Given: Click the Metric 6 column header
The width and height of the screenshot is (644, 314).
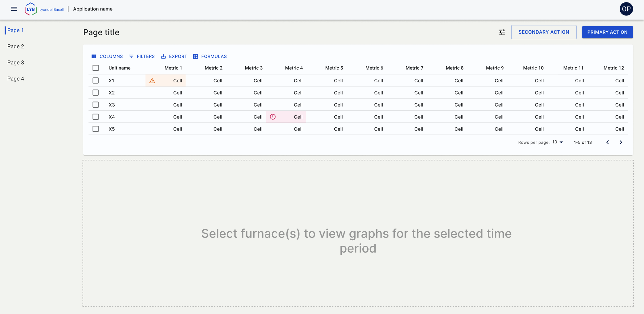Looking at the screenshot, I should (x=374, y=68).
